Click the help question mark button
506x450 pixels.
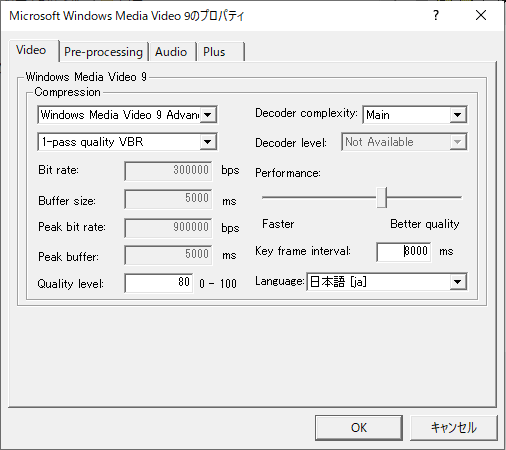click(x=436, y=15)
